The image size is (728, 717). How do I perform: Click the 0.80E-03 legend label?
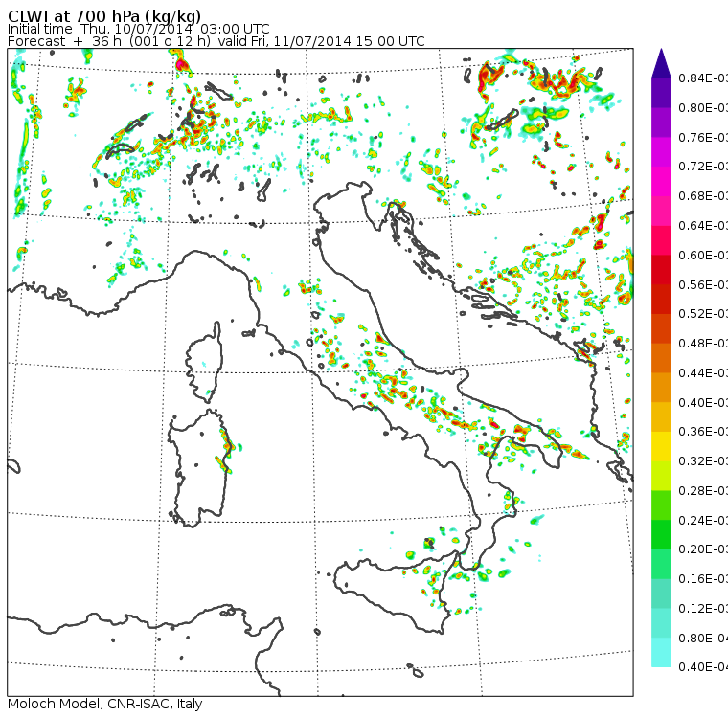click(x=703, y=107)
